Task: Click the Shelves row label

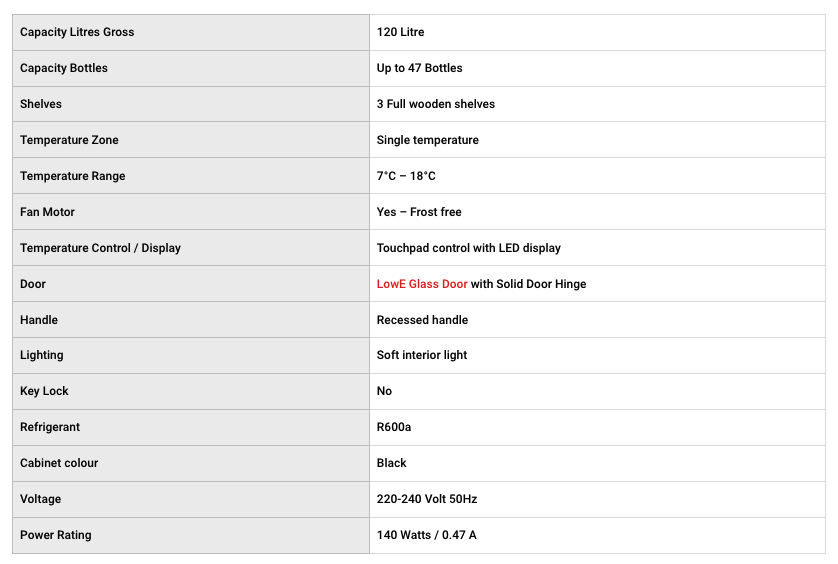Action: click(41, 104)
